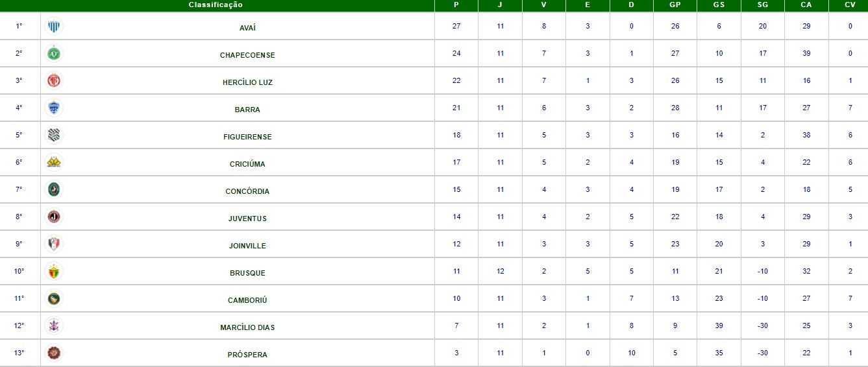Click the Avaí club crest icon
The image size is (868, 367).
pyautogui.click(x=55, y=27)
